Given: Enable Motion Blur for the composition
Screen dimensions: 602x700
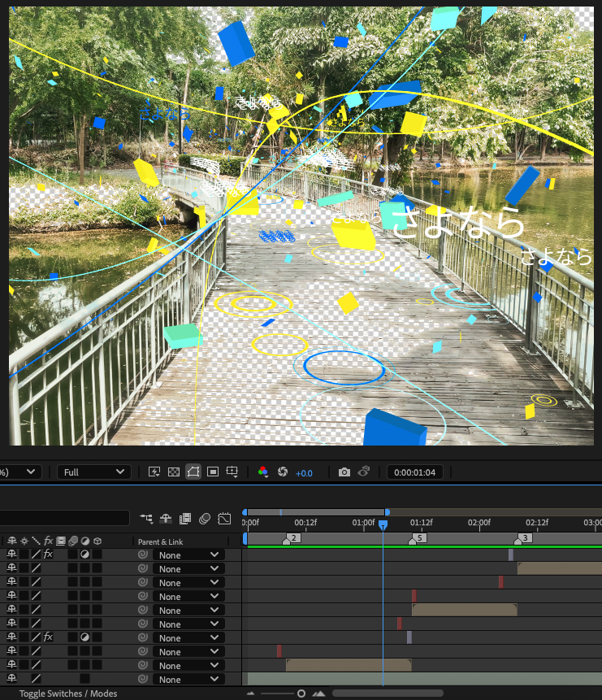Looking at the screenshot, I should (x=205, y=519).
